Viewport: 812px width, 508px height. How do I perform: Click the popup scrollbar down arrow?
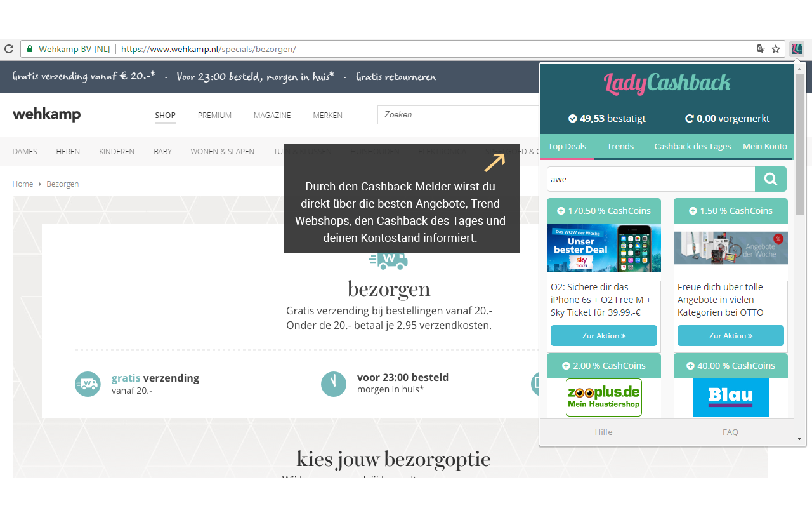click(x=800, y=438)
